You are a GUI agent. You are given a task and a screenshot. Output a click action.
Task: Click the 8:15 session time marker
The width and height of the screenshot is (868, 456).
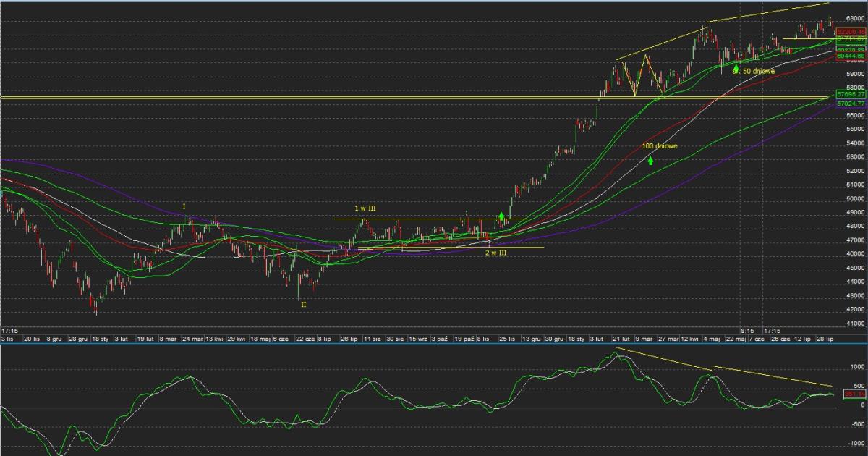pos(747,330)
